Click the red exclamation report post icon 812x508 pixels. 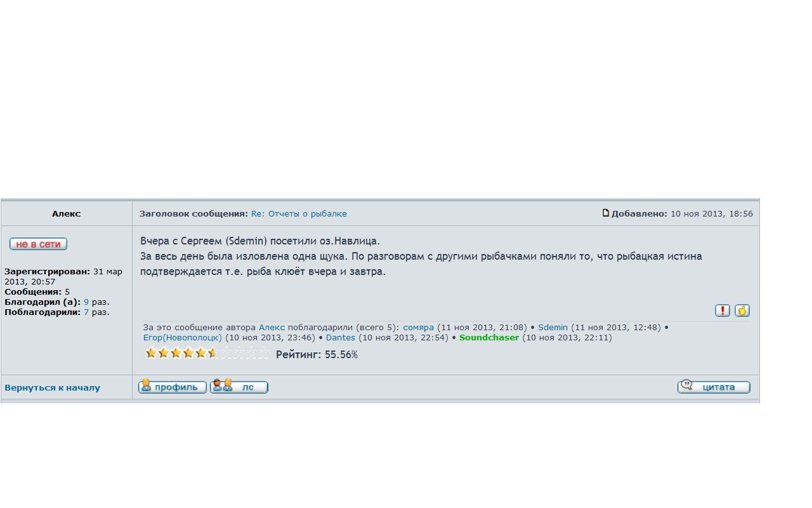coord(722,311)
